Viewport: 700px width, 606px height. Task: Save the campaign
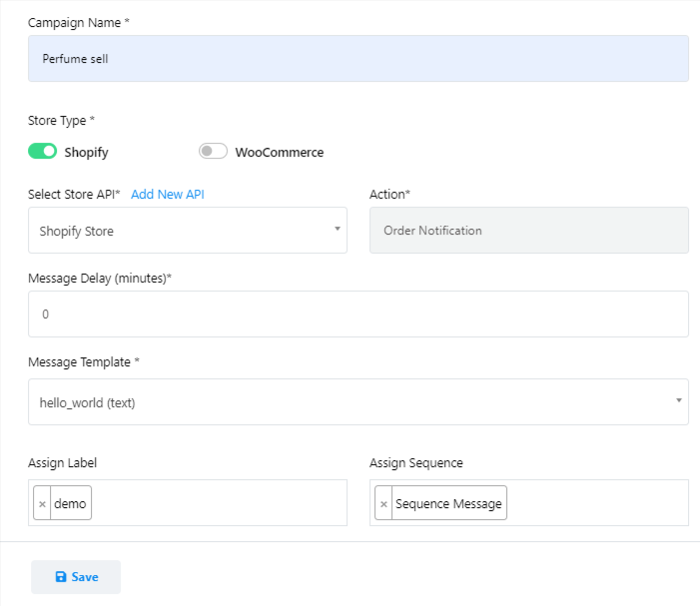(x=76, y=577)
